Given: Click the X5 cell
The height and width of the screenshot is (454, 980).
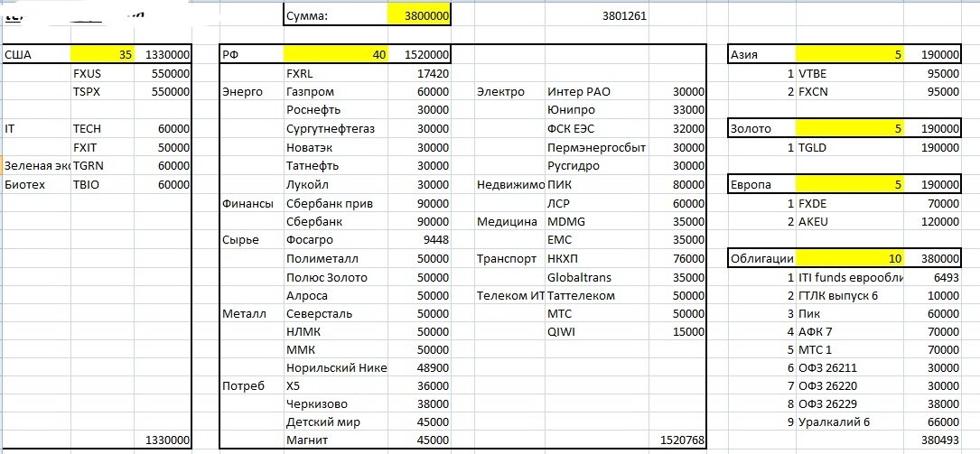Looking at the screenshot, I should [x=336, y=386].
